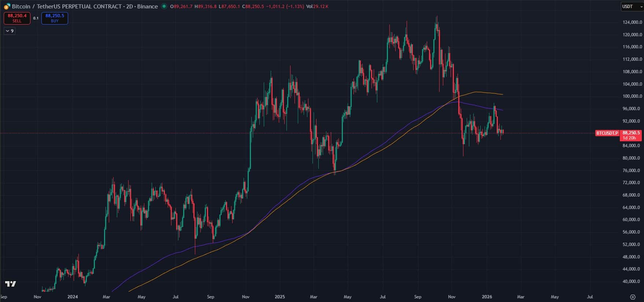This screenshot has height=302, width=644.
Task: Click the 0.1 order quantity field
Action: [x=36, y=18]
